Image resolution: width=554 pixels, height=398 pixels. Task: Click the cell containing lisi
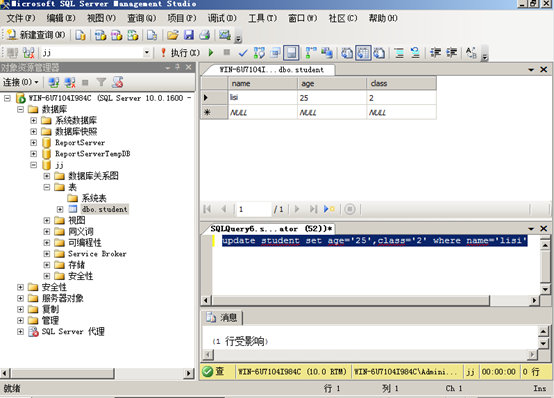pyautogui.click(x=263, y=98)
